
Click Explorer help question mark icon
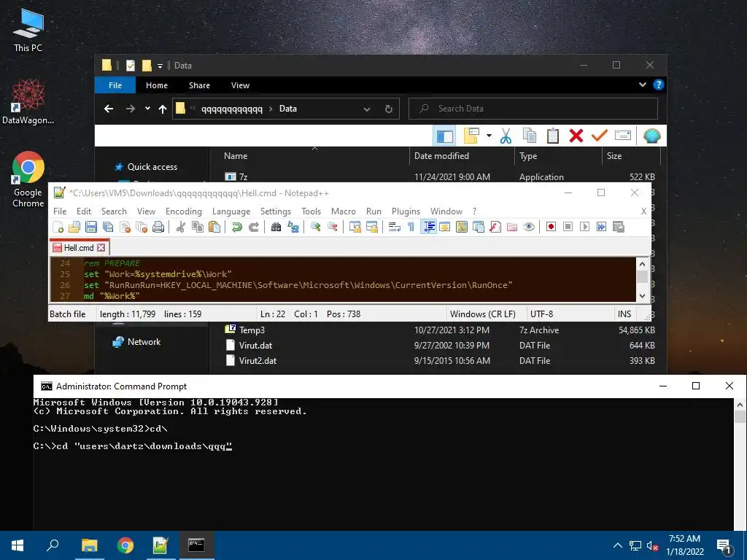pos(659,85)
